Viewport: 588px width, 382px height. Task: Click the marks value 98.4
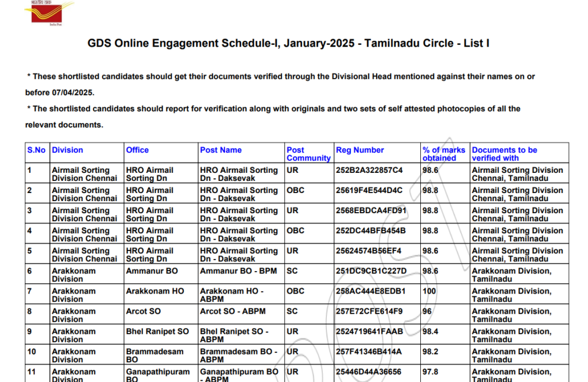[x=431, y=331]
